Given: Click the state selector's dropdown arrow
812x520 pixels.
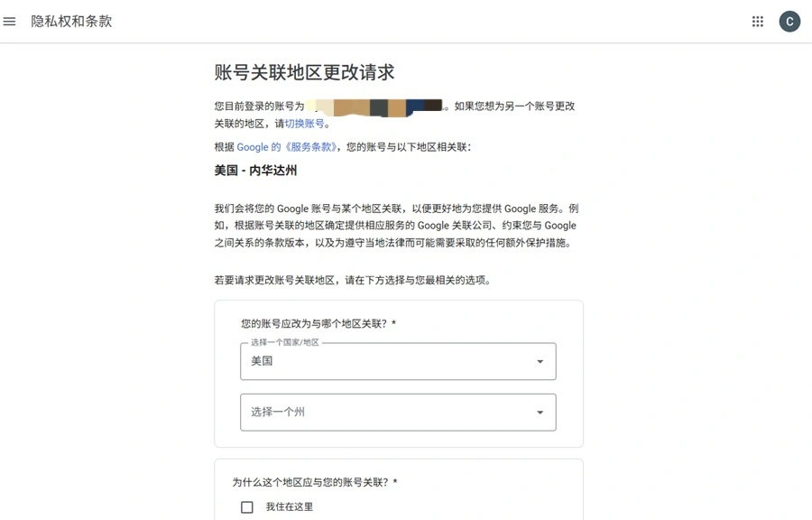Looking at the screenshot, I should (539, 412).
